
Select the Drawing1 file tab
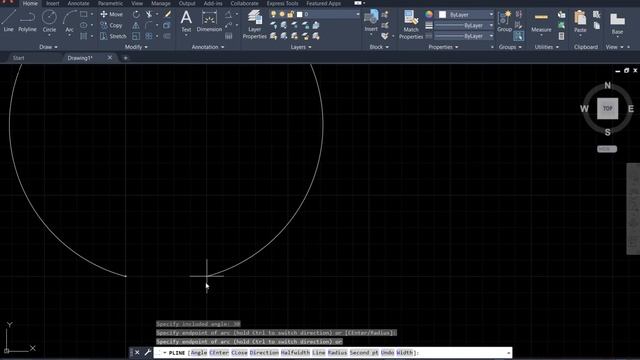tap(80, 58)
